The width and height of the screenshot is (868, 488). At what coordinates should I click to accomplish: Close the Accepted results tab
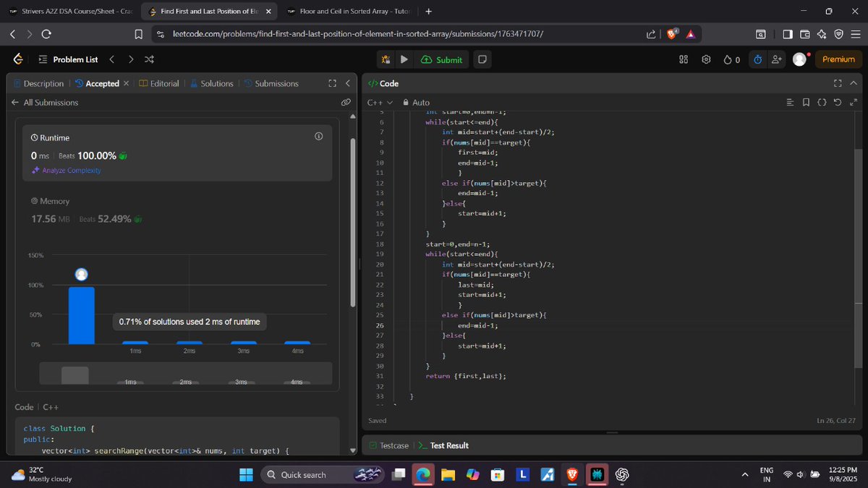126,83
